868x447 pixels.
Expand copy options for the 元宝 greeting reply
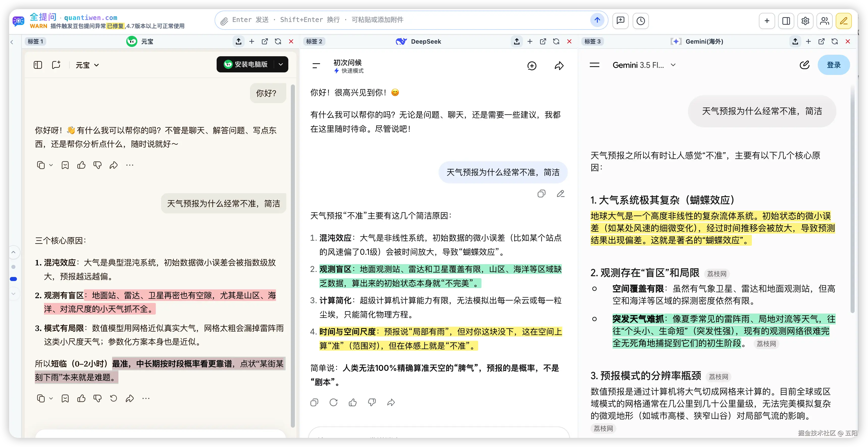tap(51, 165)
